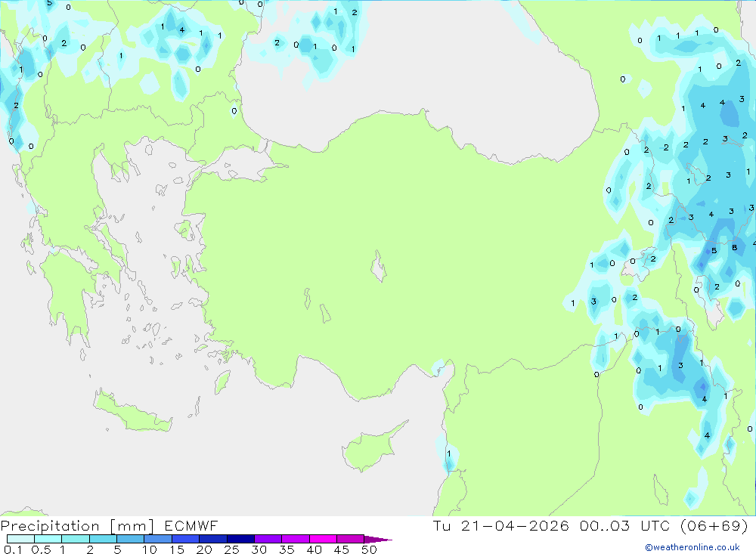Screen dimensions: 756x554
Task: Select the 30–35 mm purple legend swatch
Action: tap(268, 539)
